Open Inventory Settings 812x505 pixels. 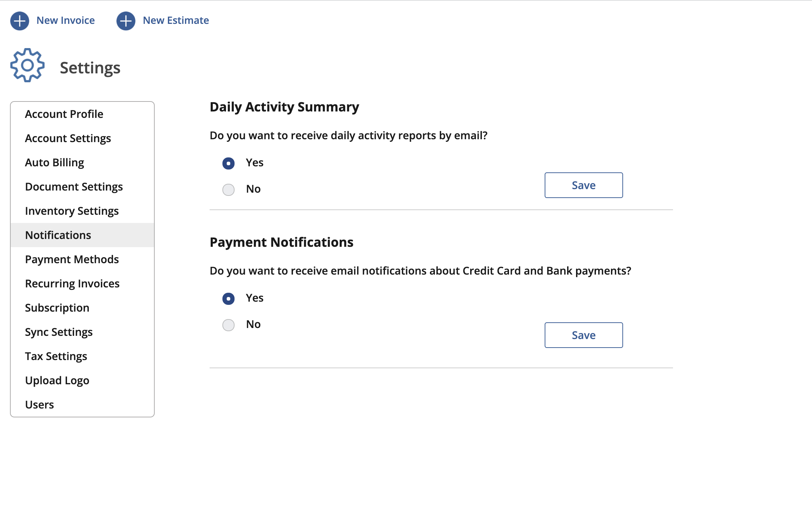click(x=72, y=211)
